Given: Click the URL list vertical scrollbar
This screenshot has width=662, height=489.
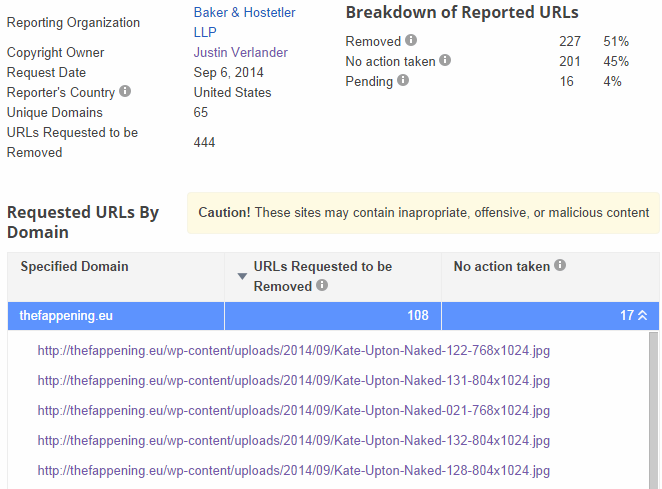Looking at the screenshot, I should point(654,410).
